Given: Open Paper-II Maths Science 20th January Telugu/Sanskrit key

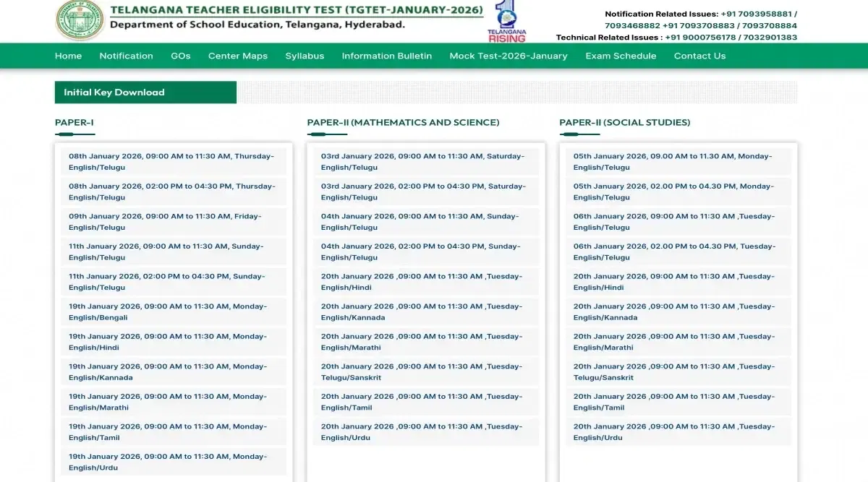Looking at the screenshot, I should click(x=421, y=371).
